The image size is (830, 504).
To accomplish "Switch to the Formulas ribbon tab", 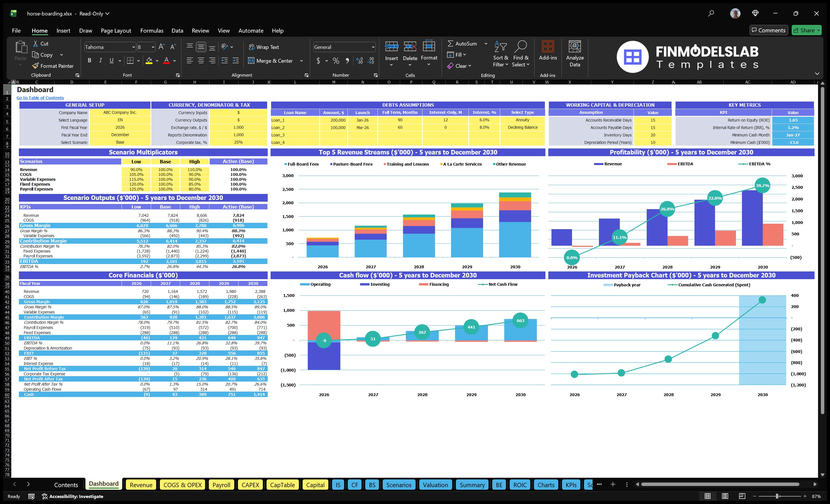I will coord(152,31).
